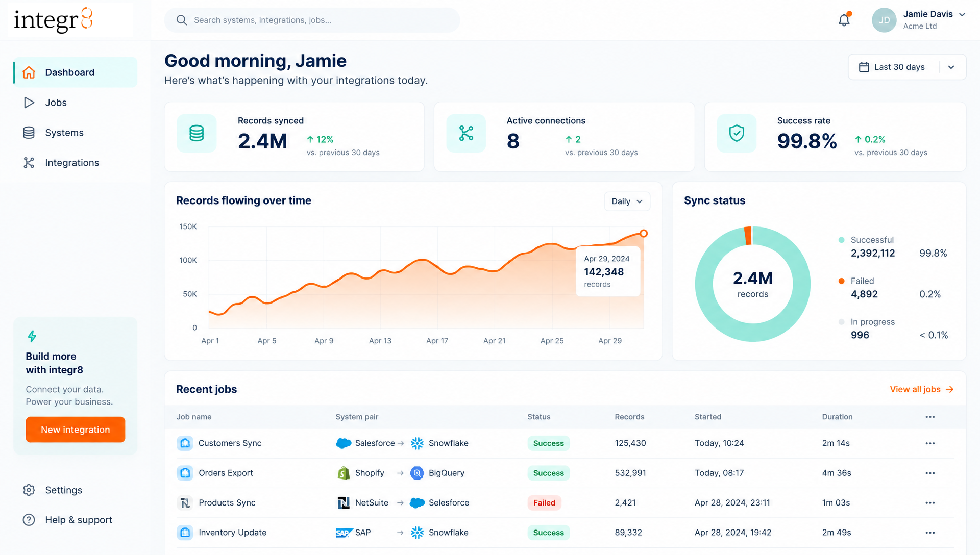
Task: Click Success badge for Customers Sync
Action: point(548,443)
